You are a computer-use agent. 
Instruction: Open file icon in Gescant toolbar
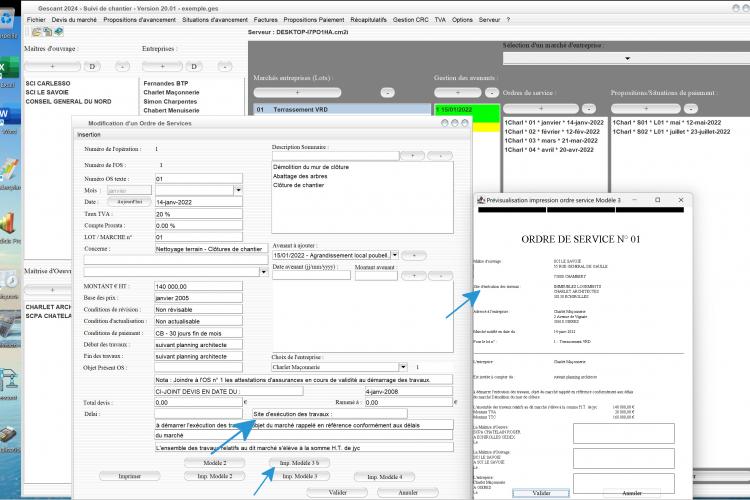36,33
